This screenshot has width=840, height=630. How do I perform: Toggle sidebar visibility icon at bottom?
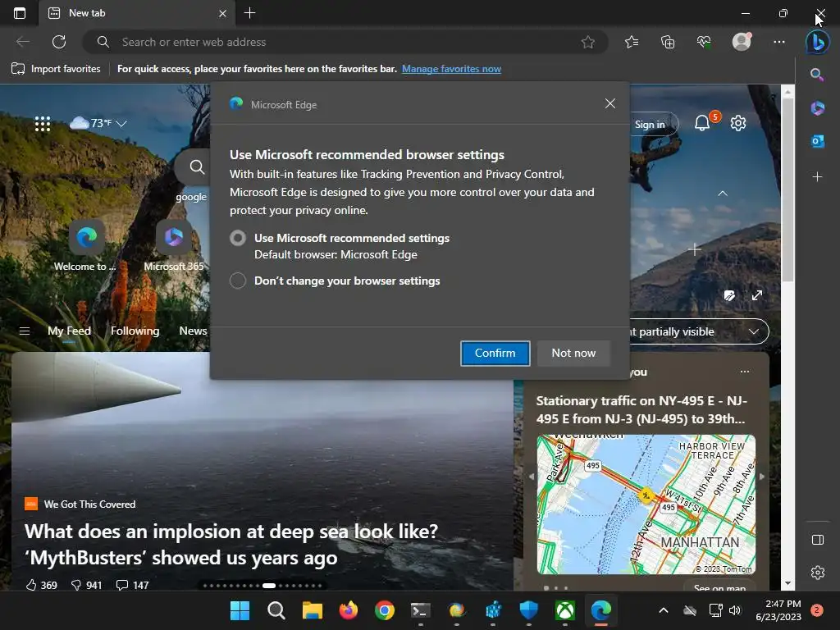(818, 540)
